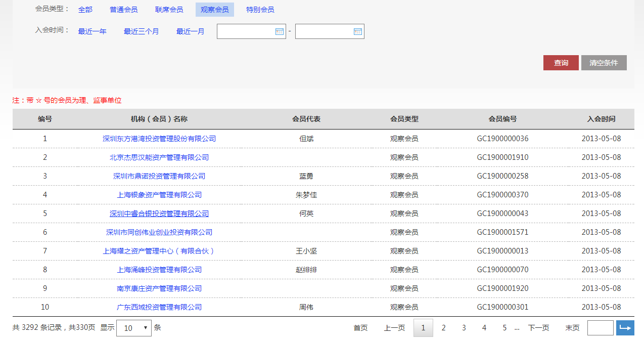Screen dimensions: 644x341
Task: Click the 会员类型 column header
Action: [404, 119]
